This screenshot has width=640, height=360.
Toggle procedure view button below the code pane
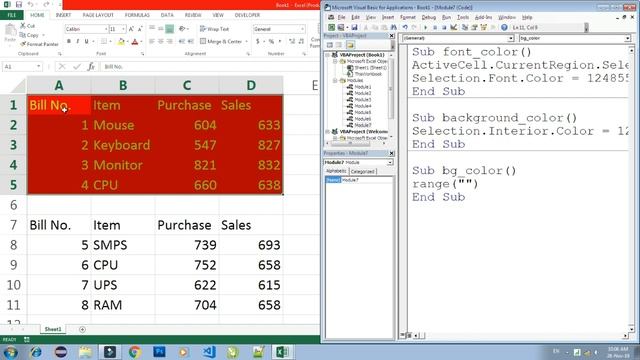[403, 335]
